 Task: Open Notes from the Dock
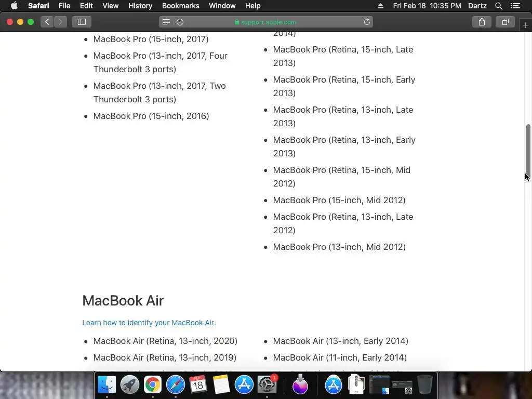(x=221, y=385)
